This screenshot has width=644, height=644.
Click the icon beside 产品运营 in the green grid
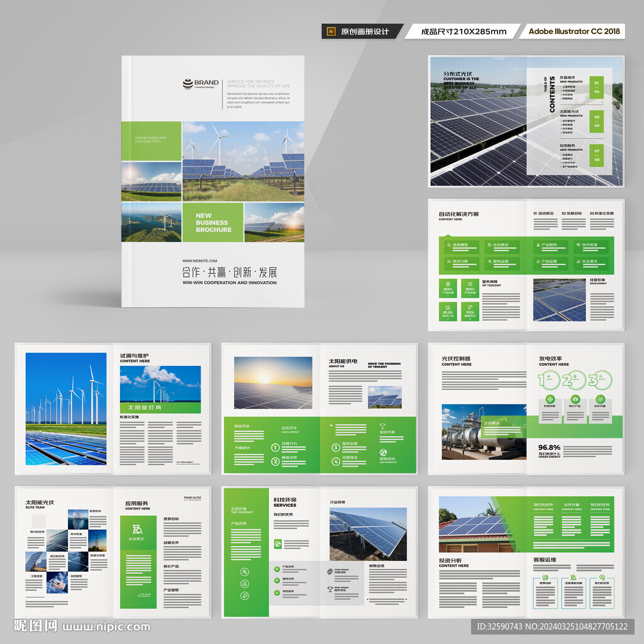tap(538, 261)
